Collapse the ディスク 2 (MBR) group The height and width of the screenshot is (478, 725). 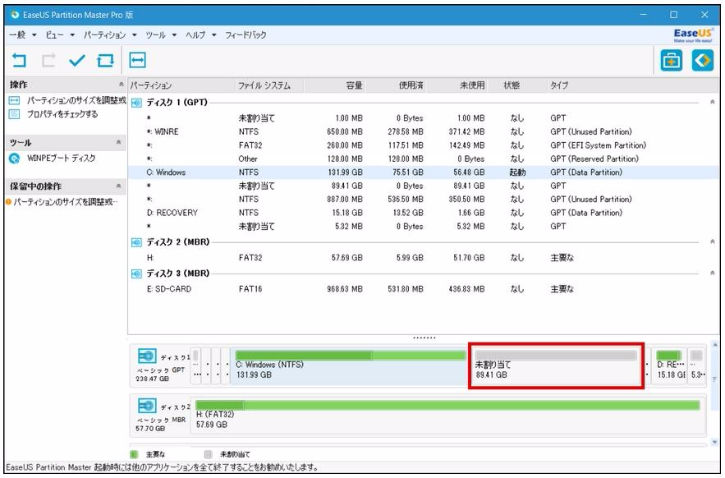pos(712,242)
